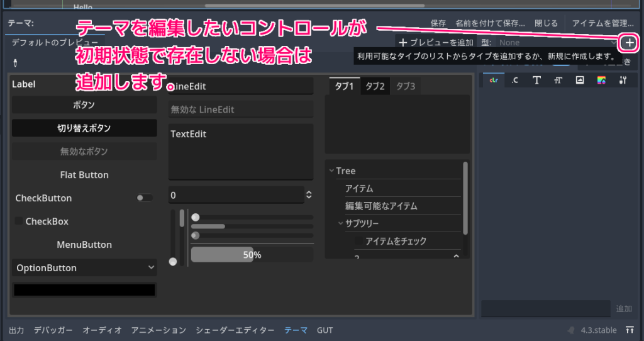The width and height of the screenshot is (644, 341).
Task: Click the top editor horizontal scrollbar
Action: tap(314, 5)
